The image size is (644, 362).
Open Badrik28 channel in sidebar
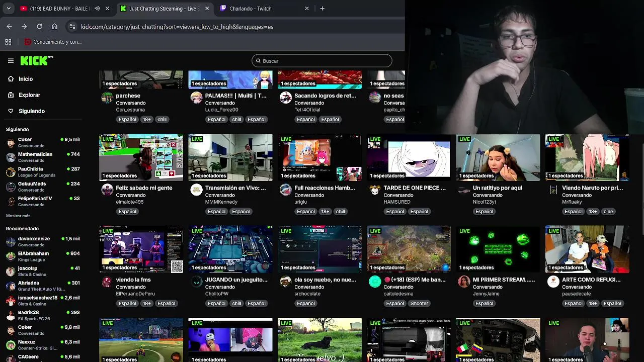pos(43,315)
